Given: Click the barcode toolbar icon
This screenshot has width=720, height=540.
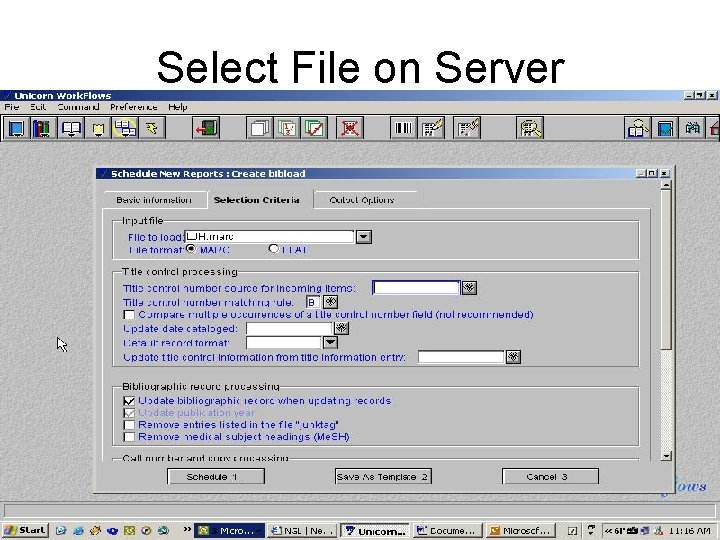Looking at the screenshot, I should pos(403,128).
